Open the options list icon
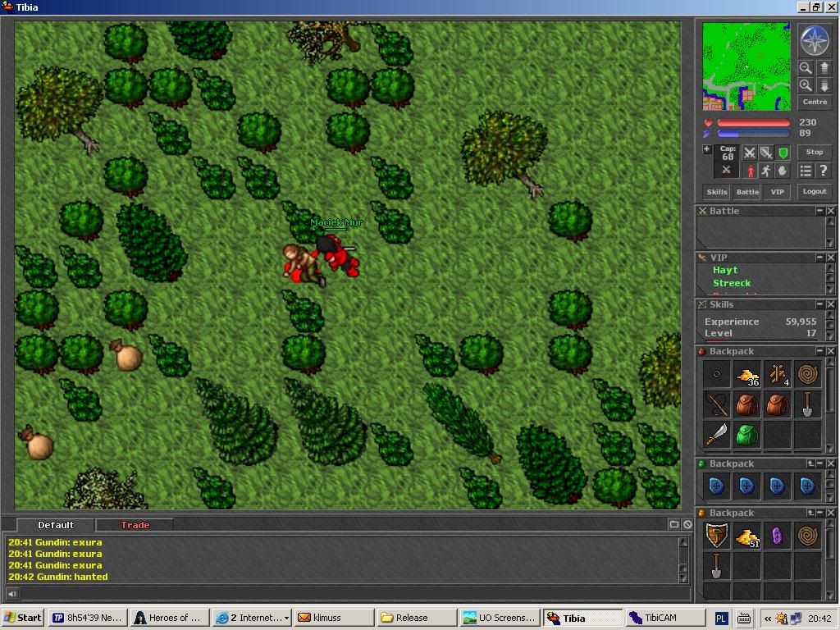The image size is (840, 630). 806,171
